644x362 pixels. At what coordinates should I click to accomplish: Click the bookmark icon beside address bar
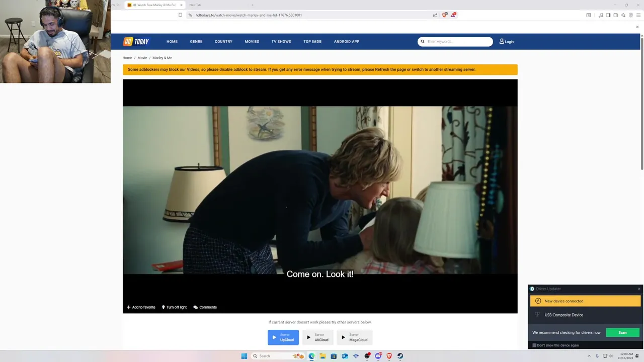click(180, 15)
